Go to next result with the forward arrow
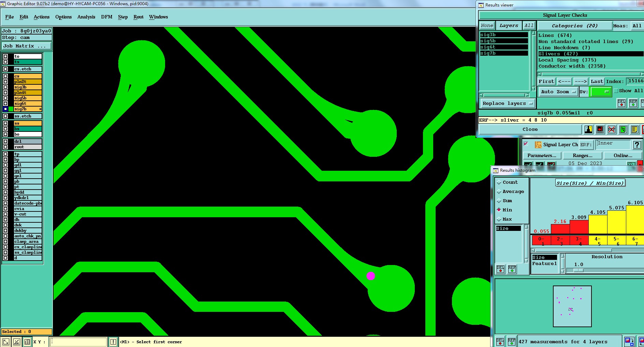 [x=581, y=81]
